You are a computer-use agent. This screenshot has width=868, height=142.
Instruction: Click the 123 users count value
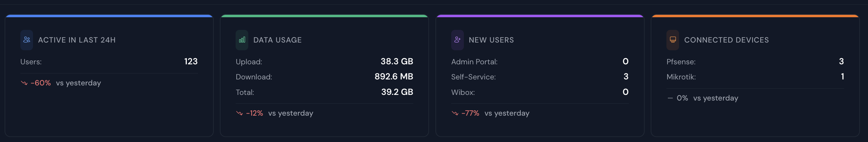coord(191,62)
